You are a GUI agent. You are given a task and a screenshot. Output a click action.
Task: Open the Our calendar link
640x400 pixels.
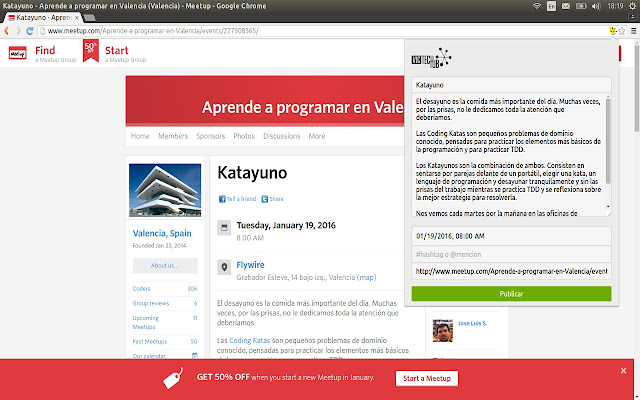pyautogui.click(x=149, y=356)
